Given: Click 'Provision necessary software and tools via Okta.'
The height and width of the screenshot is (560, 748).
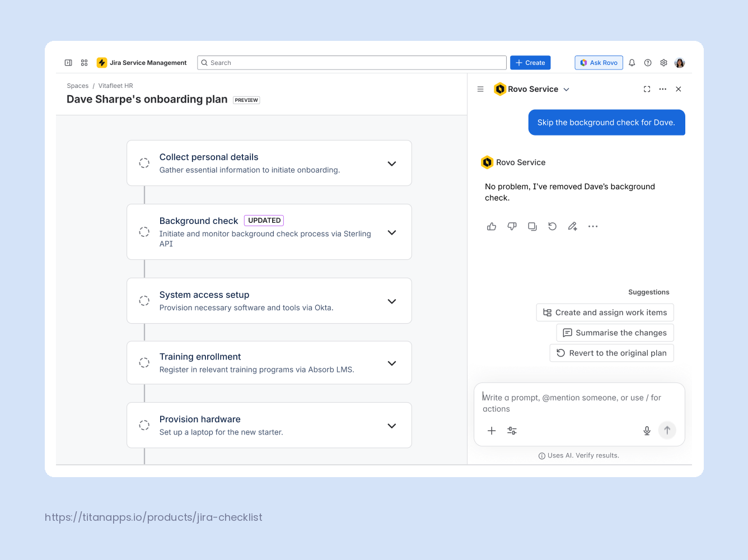Looking at the screenshot, I should pyautogui.click(x=246, y=308).
